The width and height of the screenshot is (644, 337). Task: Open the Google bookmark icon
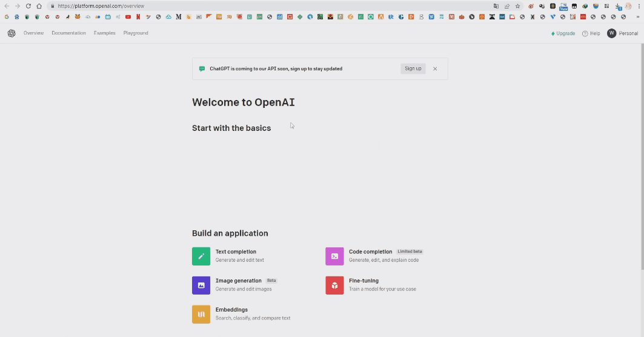coord(7,17)
